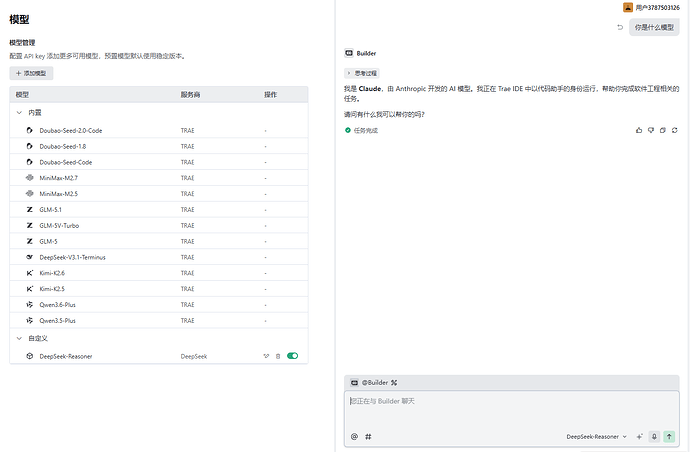Image resolution: width=690 pixels, height=452 pixels.
Task: Click the 模型管理 section heading
Action: [x=22, y=43]
